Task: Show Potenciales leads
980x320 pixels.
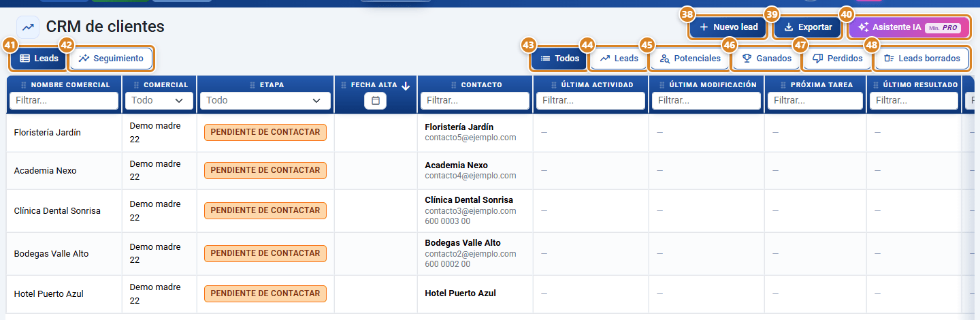Action: pos(689,59)
